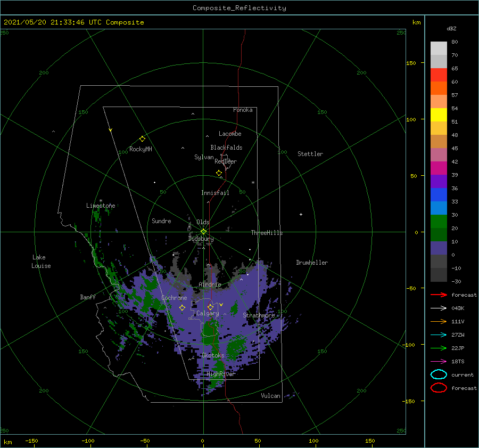The width and height of the screenshot is (479, 448).
Task: Click the Calgary city label
Action: pos(208,313)
